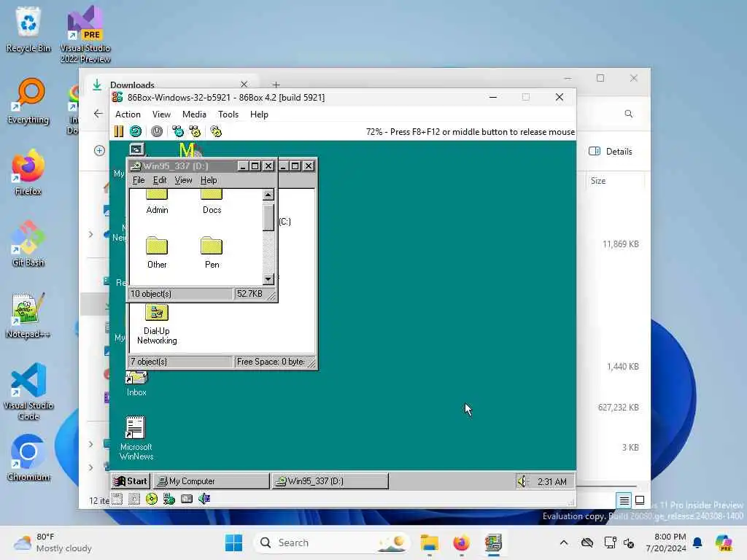The height and width of the screenshot is (560, 747).
Task: Click the Windows 95 Start button
Action: pyautogui.click(x=131, y=481)
